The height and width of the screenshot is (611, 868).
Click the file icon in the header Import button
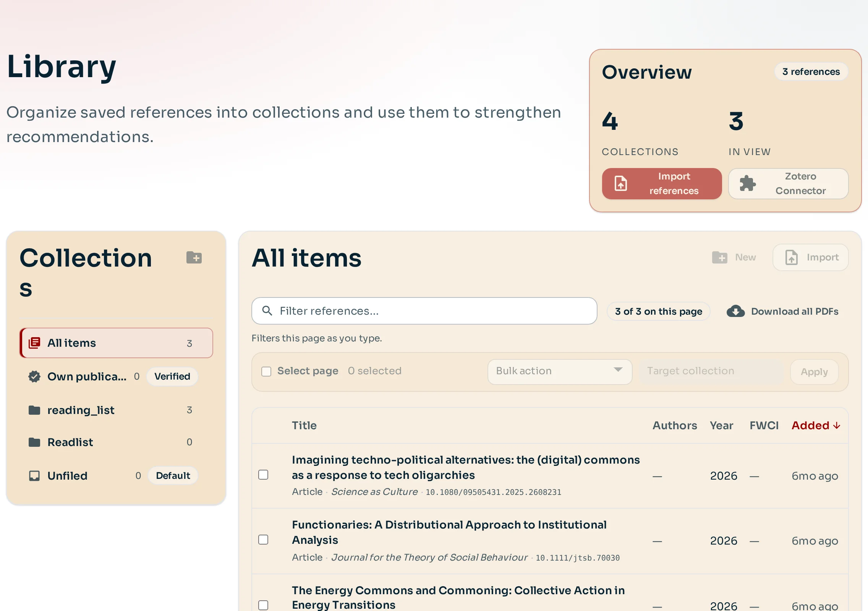(x=791, y=257)
